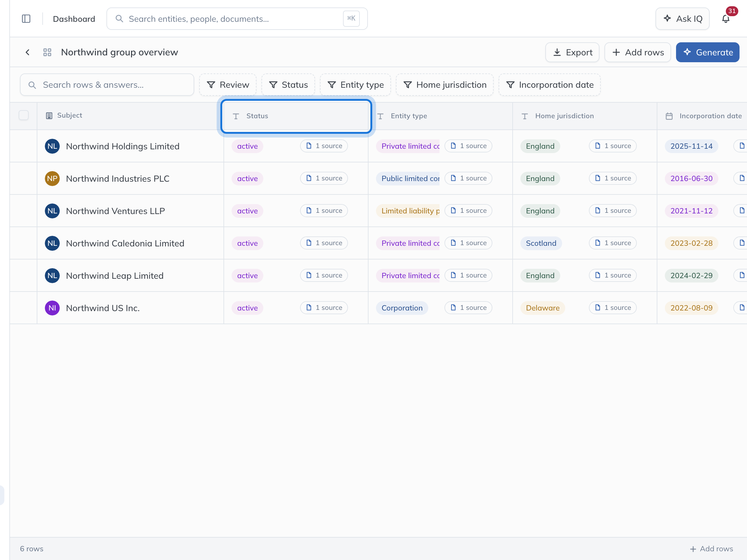Click the NL avatar for Northwind Ventures LLP
The width and height of the screenshot is (747, 560).
click(52, 211)
